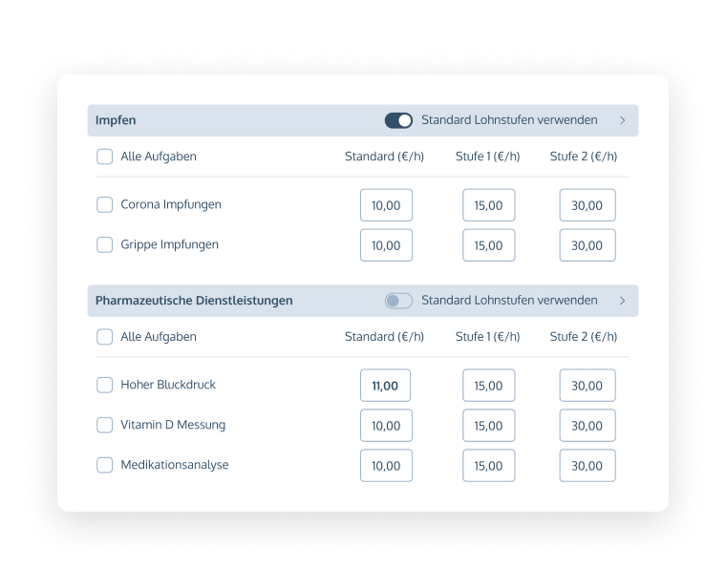The width and height of the screenshot is (726, 588).
Task: Mark the Medikationsanalyse checkbox
Action: coord(105,465)
